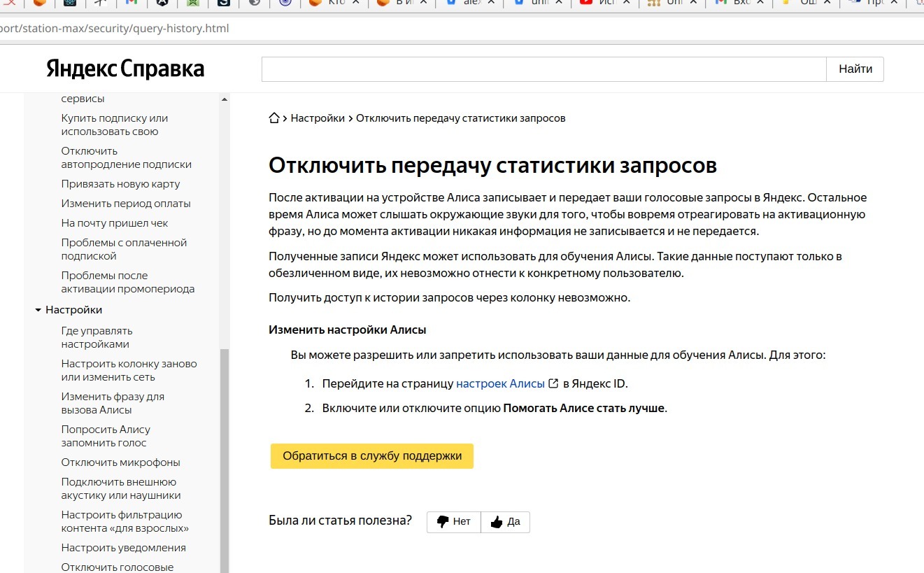This screenshot has height=573, width=924.
Task: Open Настроить уведомления in sidebar
Action: (x=123, y=548)
